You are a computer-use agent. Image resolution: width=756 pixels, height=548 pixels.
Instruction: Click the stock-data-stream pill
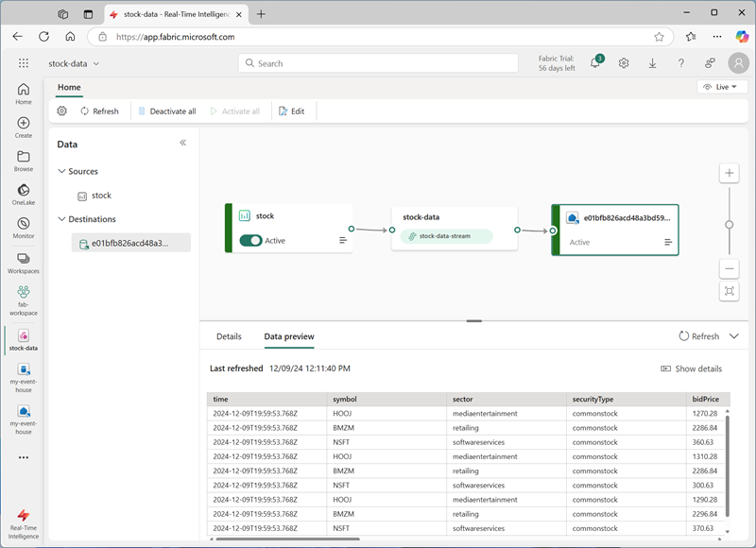(446, 236)
